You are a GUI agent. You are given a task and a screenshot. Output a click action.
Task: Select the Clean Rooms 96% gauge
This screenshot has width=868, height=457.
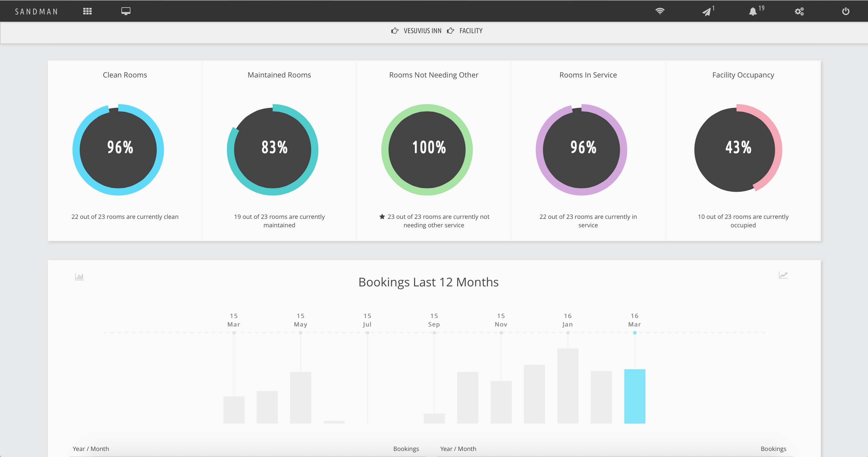(x=118, y=150)
